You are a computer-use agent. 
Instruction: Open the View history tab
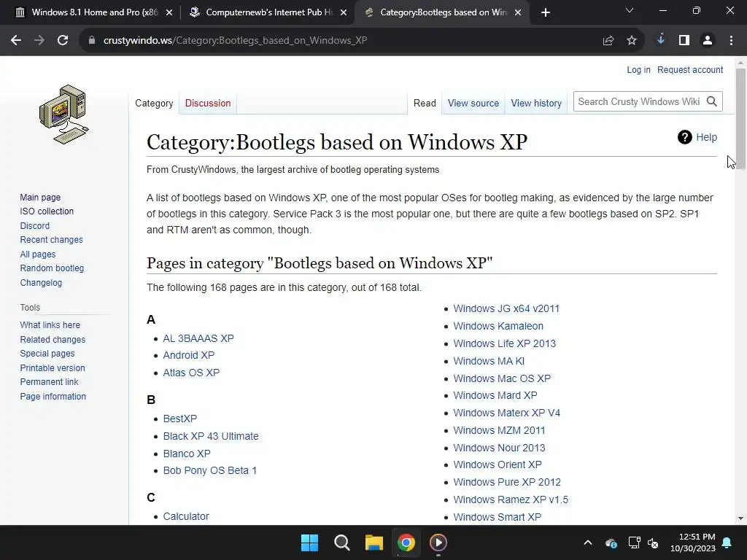pos(536,103)
